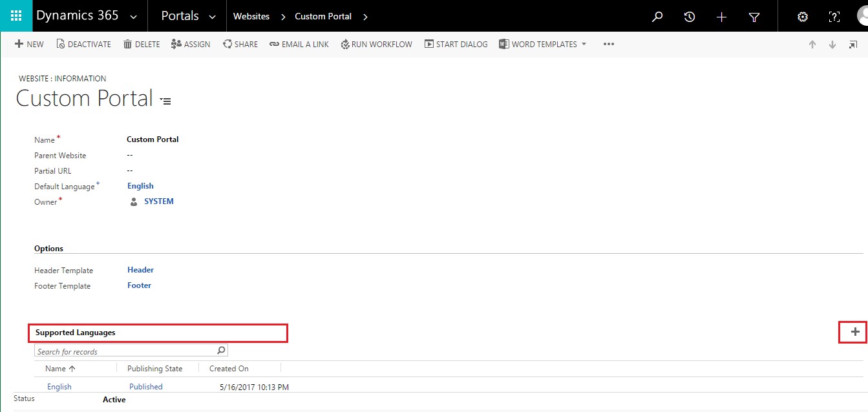Open the search magnifier in top bar
This screenshot has width=868, height=412.
(657, 17)
